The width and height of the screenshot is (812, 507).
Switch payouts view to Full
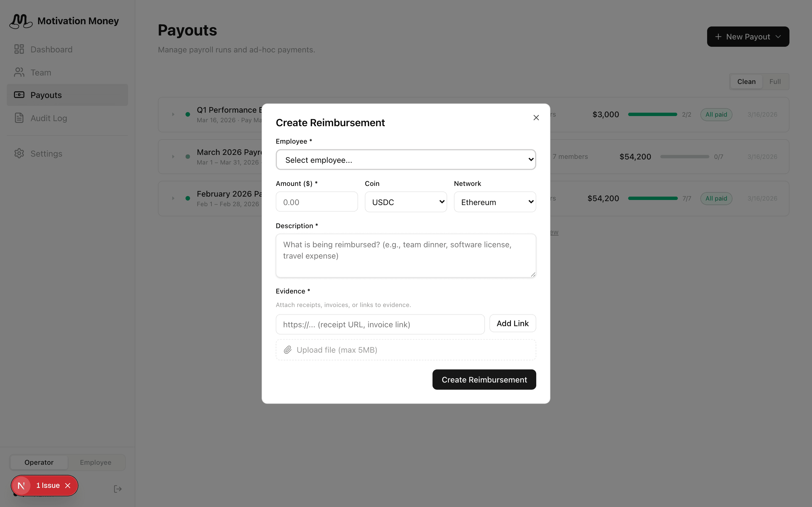pyautogui.click(x=775, y=82)
